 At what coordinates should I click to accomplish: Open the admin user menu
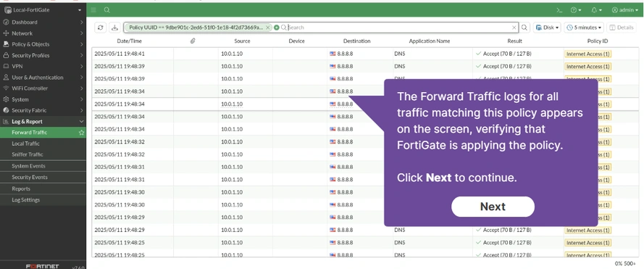pyautogui.click(x=624, y=10)
